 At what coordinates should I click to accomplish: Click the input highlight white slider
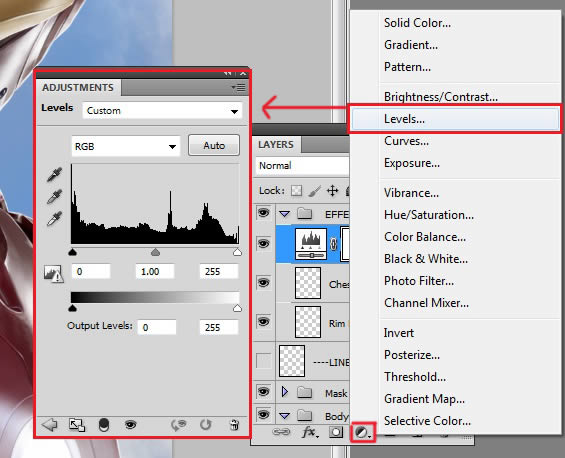click(x=237, y=252)
